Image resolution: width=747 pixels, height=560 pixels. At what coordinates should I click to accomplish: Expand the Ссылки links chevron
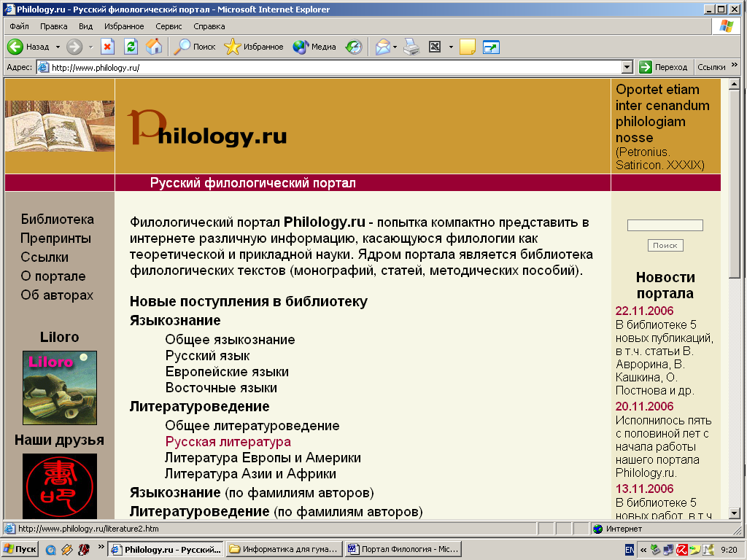734,65
